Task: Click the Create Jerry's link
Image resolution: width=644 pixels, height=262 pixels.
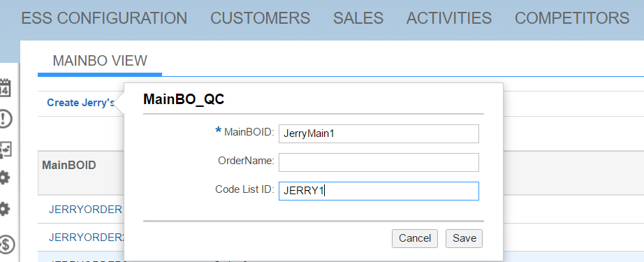Action: [81, 103]
